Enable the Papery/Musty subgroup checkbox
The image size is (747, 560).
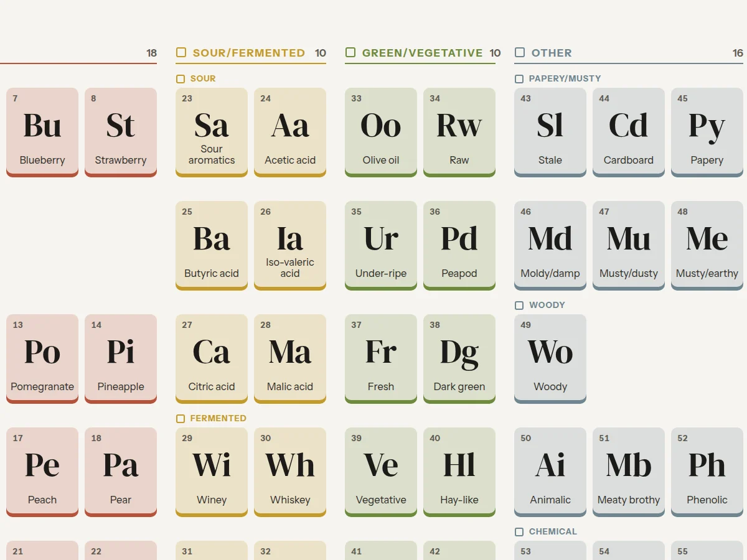pyautogui.click(x=519, y=79)
